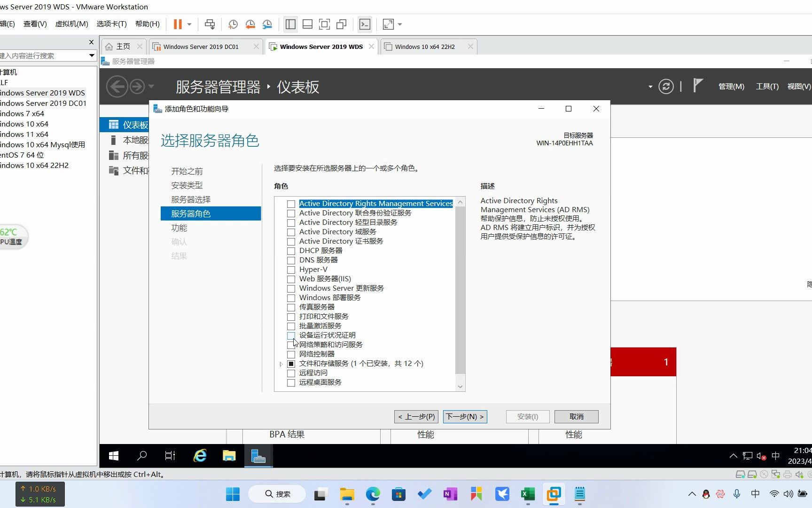The height and width of the screenshot is (508, 812).
Task: Click the 下一步(N) button
Action: point(464,416)
